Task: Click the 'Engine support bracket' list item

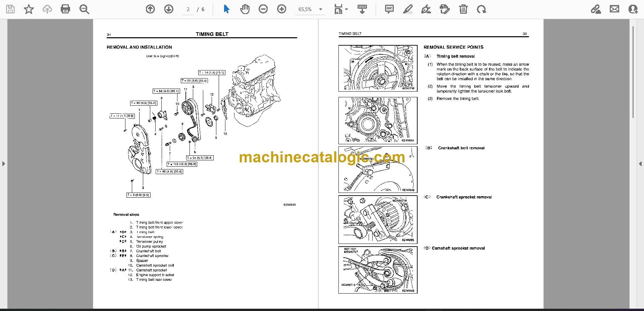Action: pyautogui.click(x=155, y=275)
